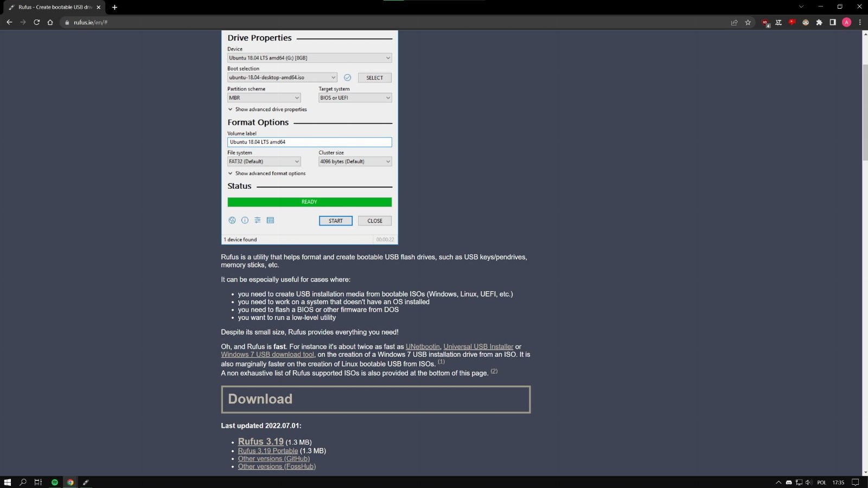The height and width of the screenshot is (488, 868).
Task: Open Other versions (GitHub) link
Action: pyautogui.click(x=274, y=459)
